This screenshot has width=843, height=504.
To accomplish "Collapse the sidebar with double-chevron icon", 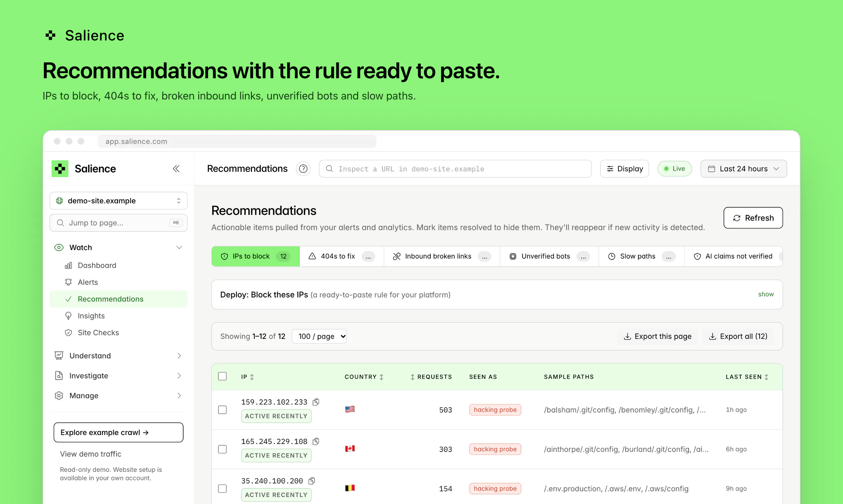I will tap(176, 168).
